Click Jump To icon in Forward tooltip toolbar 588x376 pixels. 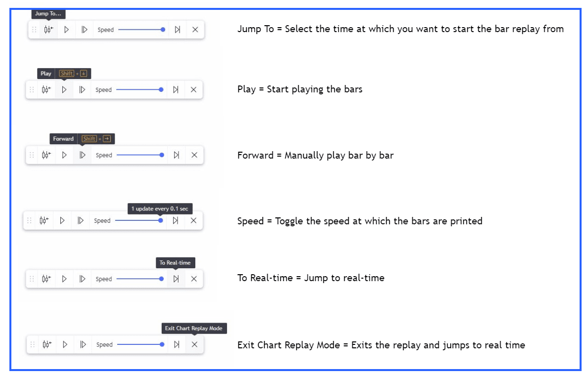click(46, 155)
